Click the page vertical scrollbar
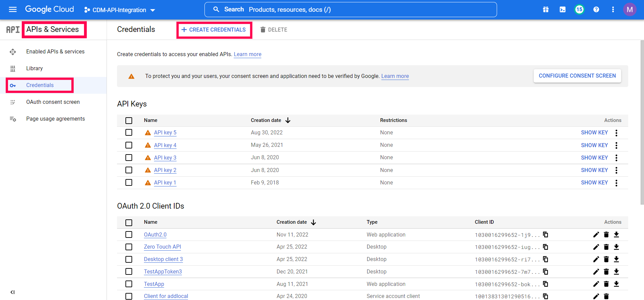This screenshot has height=300, width=644. pos(642,123)
